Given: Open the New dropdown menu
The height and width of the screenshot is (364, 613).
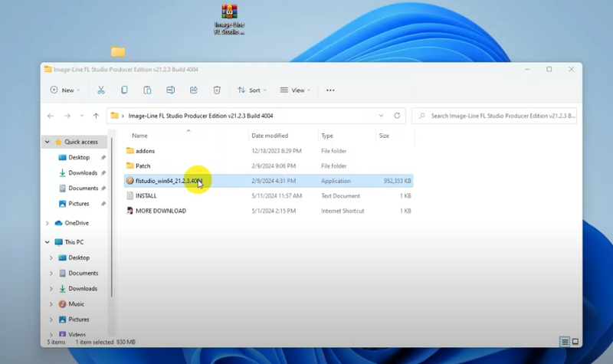Looking at the screenshot, I should [65, 90].
